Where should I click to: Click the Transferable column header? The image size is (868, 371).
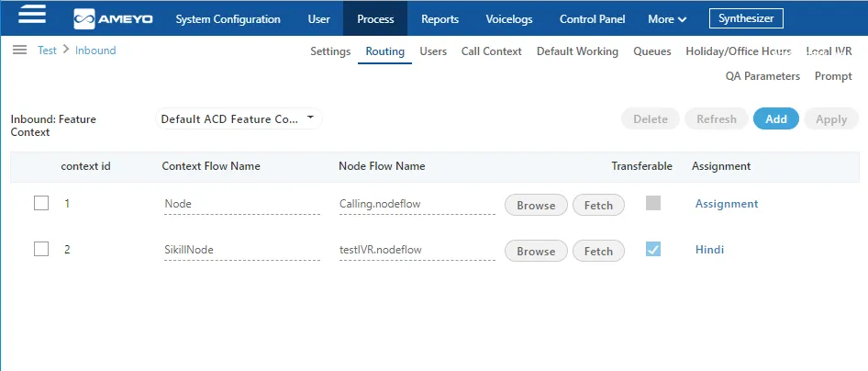tap(641, 166)
